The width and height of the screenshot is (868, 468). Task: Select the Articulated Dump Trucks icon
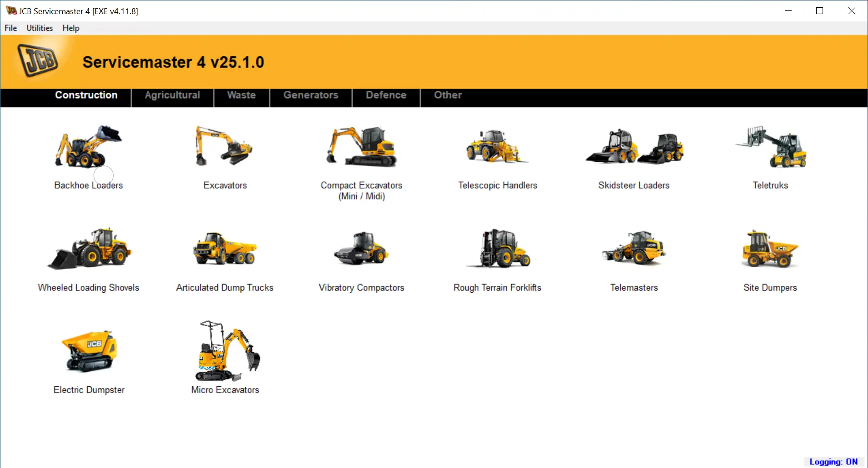(x=224, y=249)
